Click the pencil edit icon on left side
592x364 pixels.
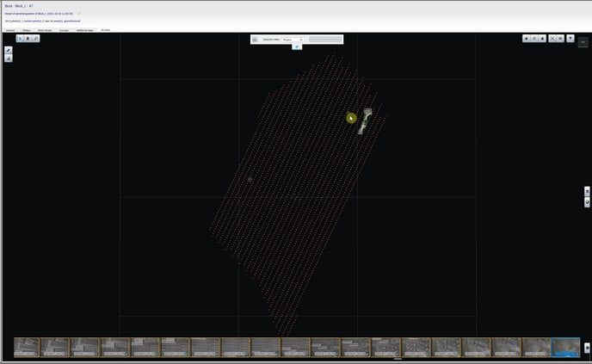click(9, 51)
